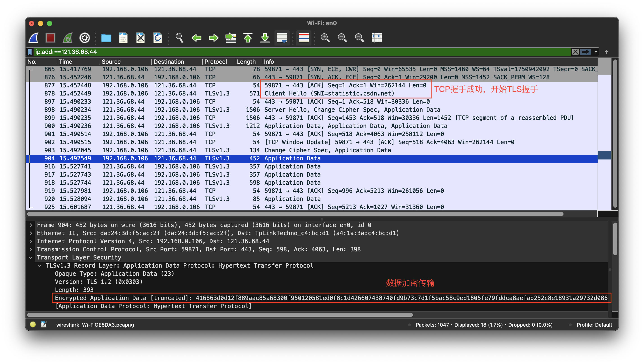Clear the display filter with X button
This screenshot has height=364, width=644.
pos(575,52)
